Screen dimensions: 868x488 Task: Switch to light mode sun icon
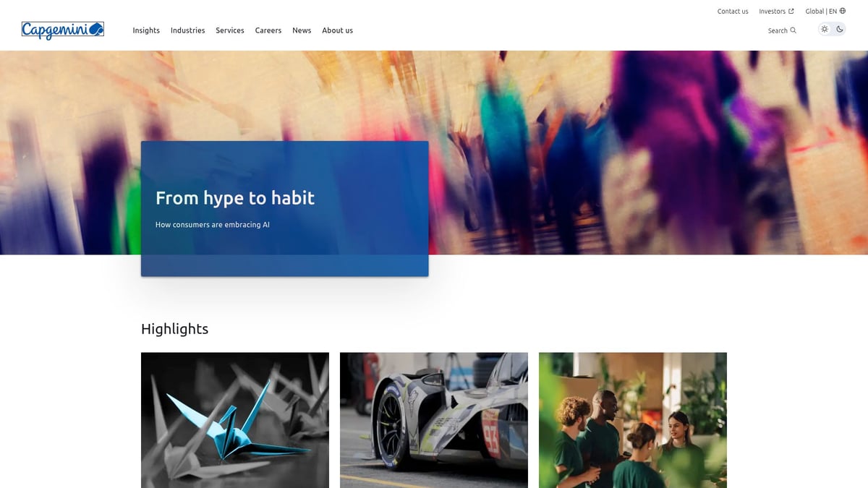click(x=824, y=30)
